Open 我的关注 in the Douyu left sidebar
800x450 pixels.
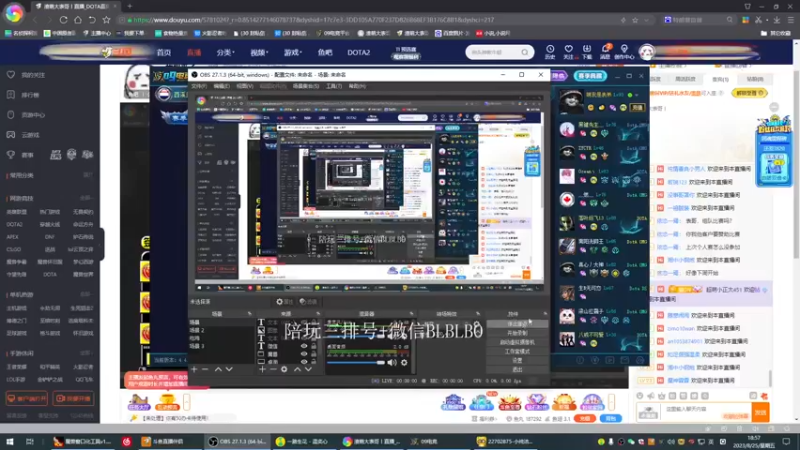[x=27, y=75]
